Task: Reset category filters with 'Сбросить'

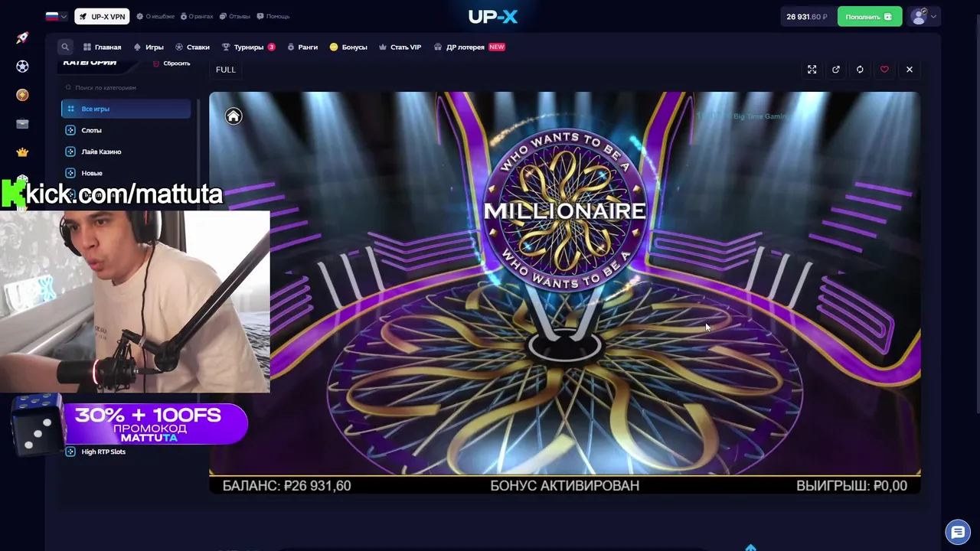Action: 172,64
